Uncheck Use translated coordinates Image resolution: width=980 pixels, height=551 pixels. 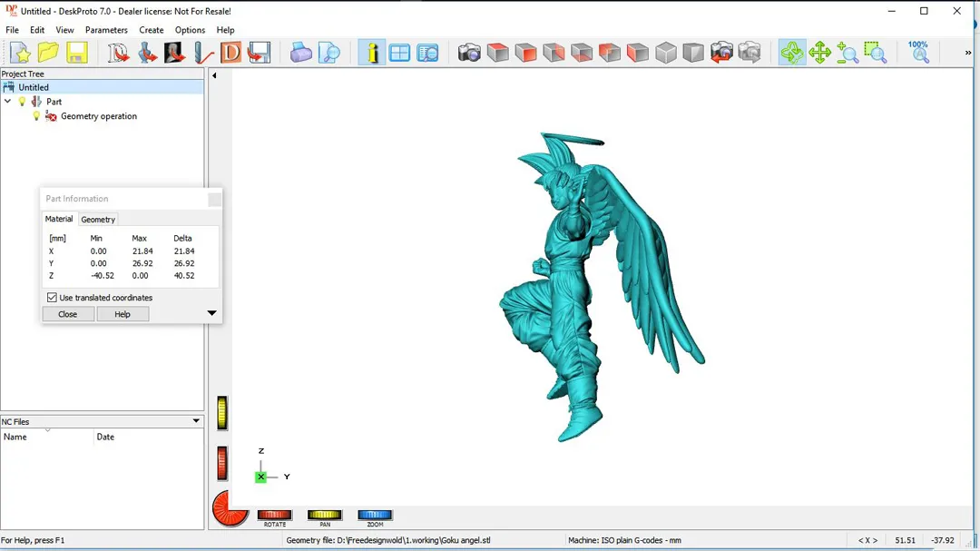52,298
